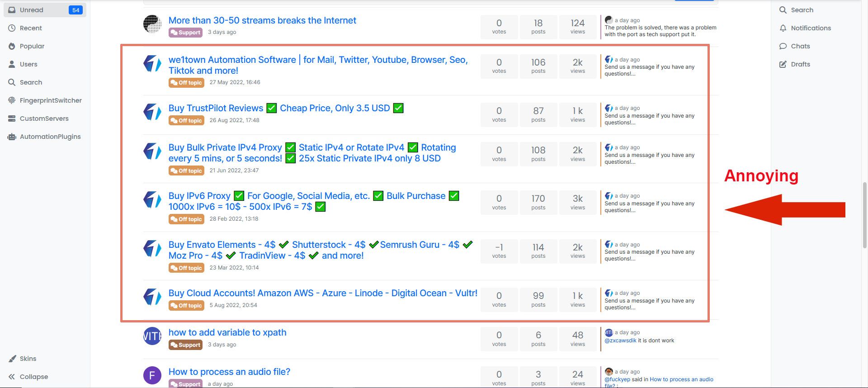Click the Support tag under xpath topic
The image size is (868, 388).
tap(185, 345)
